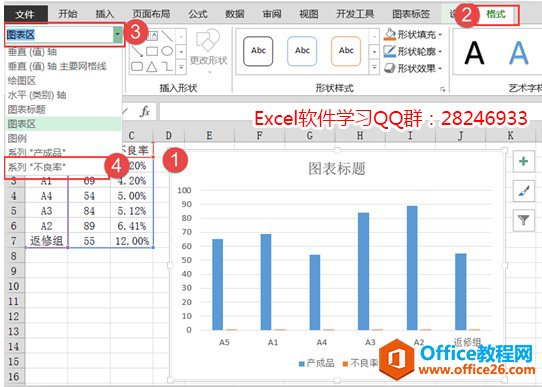Apply the orange outline Abc style

pos(346,51)
